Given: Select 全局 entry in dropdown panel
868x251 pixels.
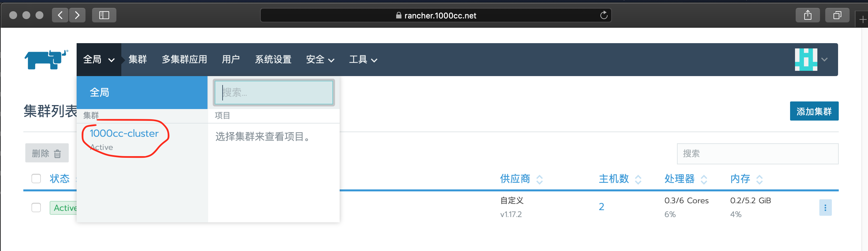Looking at the screenshot, I should (142, 93).
